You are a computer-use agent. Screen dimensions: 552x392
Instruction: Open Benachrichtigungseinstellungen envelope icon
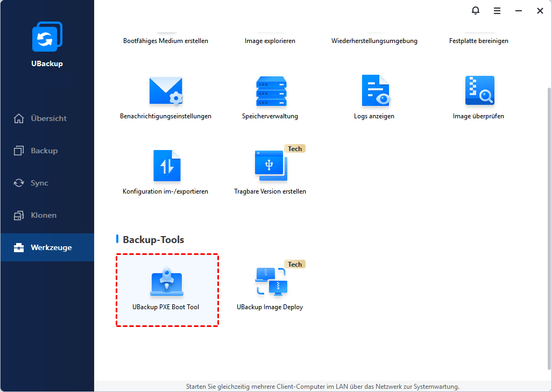[166, 91]
